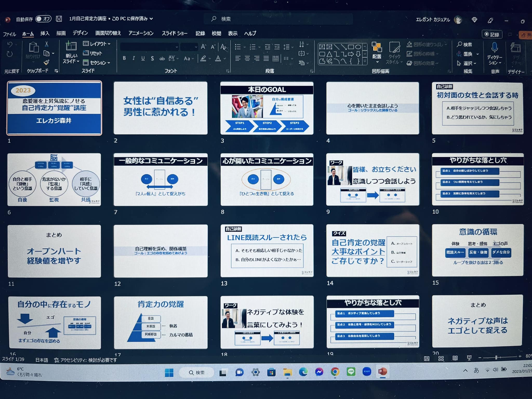Click the Format Painter brush icon
The height and width of the screenshot is (399, 532).
coord(46,62)
